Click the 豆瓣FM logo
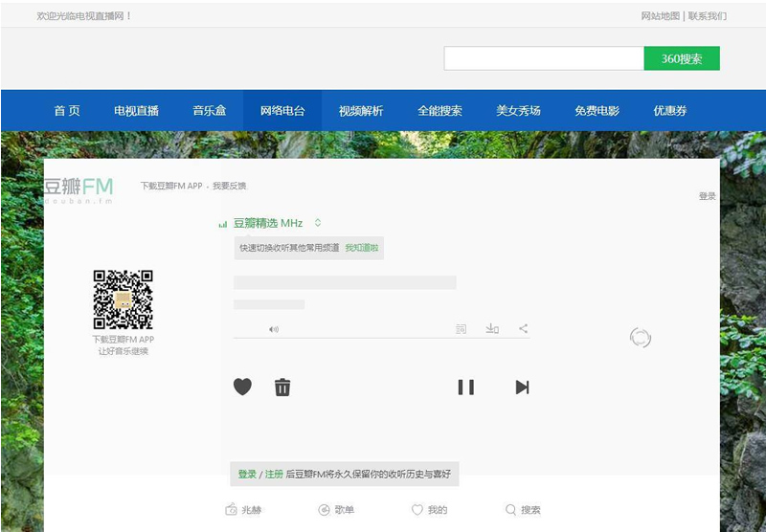This screenshot has width=766, height=532. coord(79,188)
